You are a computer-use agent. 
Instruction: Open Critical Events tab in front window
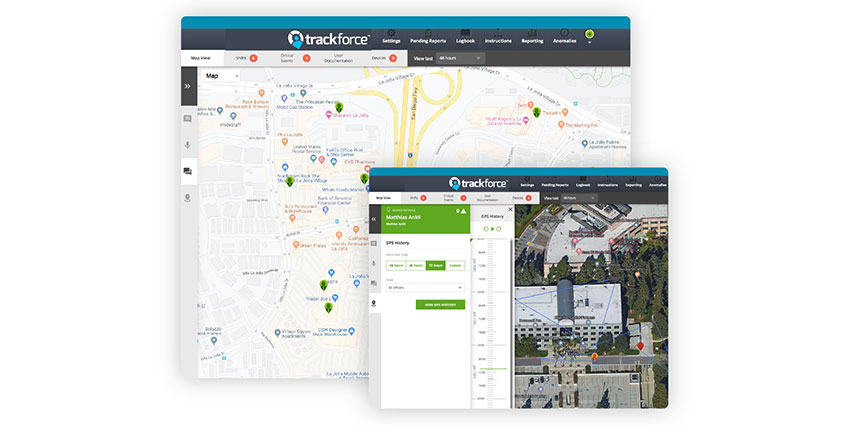coord(455,198)
